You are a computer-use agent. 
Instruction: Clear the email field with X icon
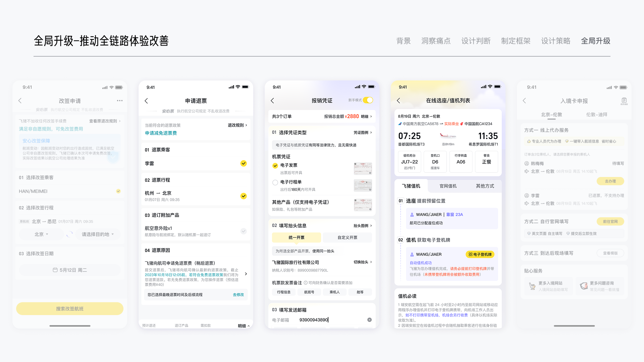(369, 320)
